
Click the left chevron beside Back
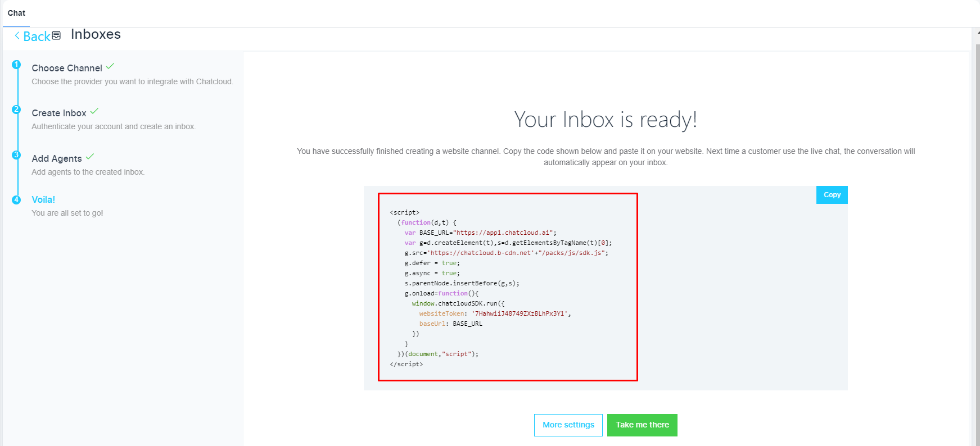[17, 36]
